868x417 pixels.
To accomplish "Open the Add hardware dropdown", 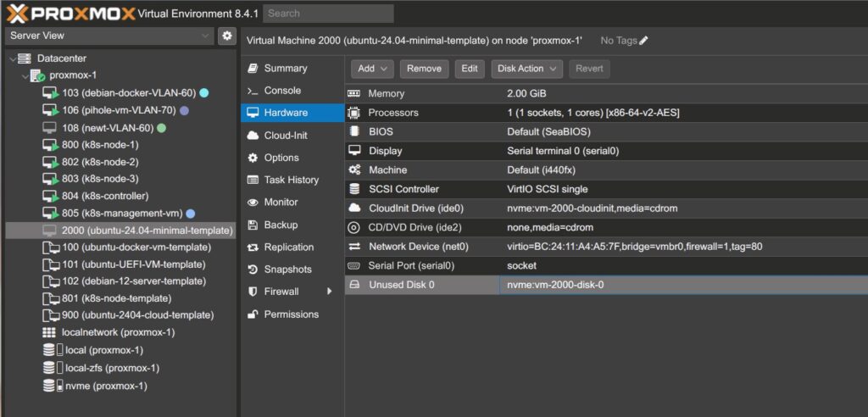I will coord(373,69).
